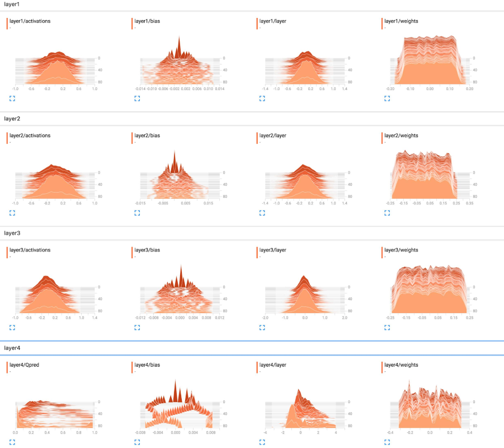Expand the layer4/bias chart to fullscreen

137,442
